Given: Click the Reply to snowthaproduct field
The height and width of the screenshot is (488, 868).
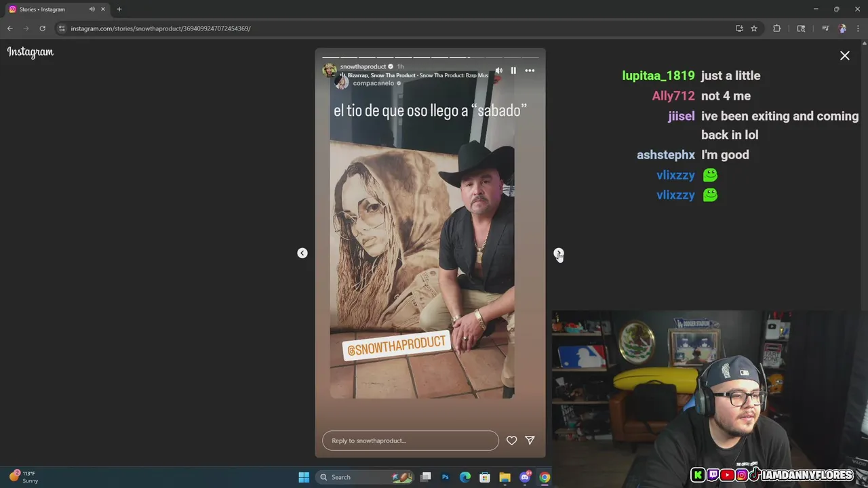Looking at the screenshot, I should click(x=410, y=441).
